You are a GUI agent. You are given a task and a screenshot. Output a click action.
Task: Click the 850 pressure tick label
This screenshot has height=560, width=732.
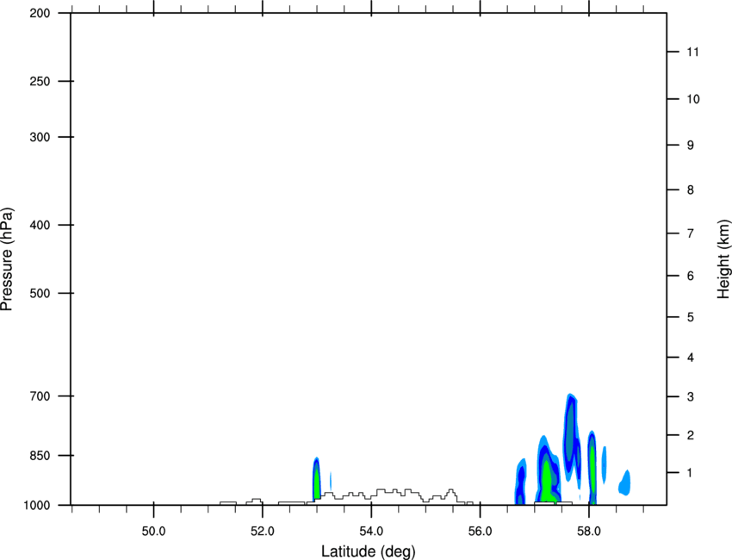(x=40, y=456)
